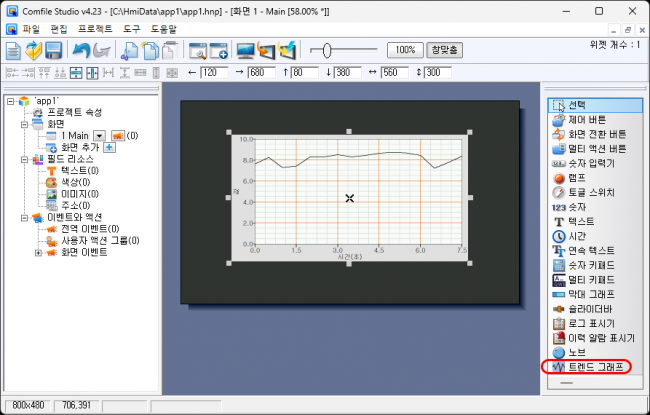
Task: Click the zoom slider handle in toolbar
Action: click(328, 49)
